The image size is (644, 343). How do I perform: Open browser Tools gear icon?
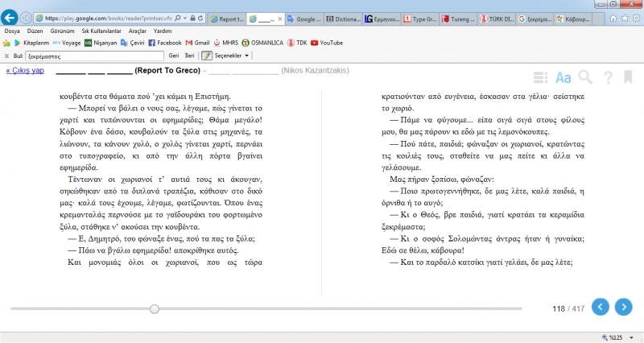click(x=637, y=18)
